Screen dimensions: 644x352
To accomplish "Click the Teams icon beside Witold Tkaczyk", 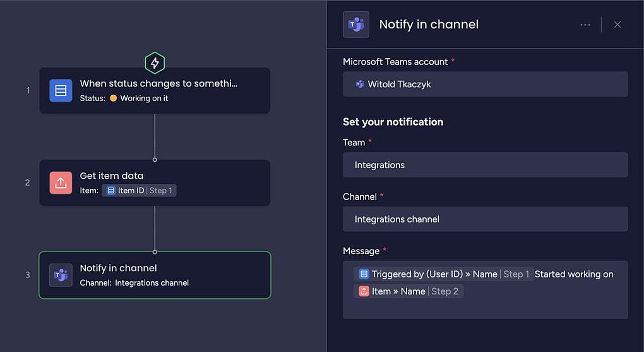I will pos(360,84).
